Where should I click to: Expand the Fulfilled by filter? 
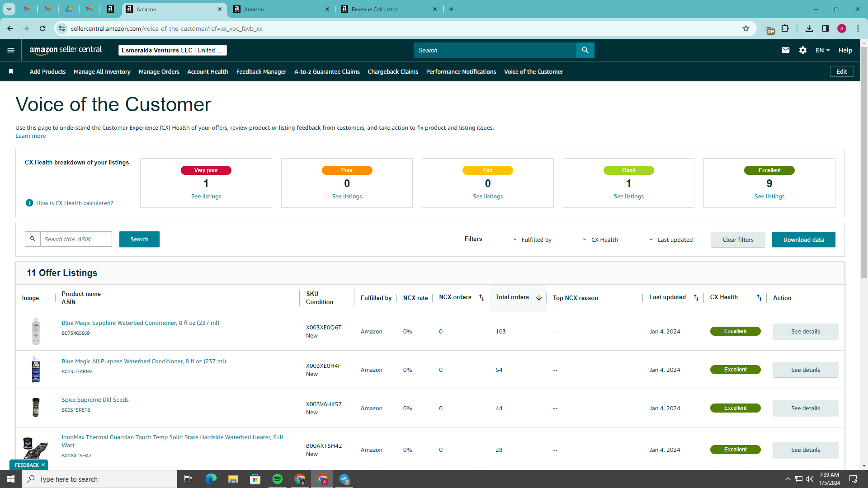coord(532,239)
